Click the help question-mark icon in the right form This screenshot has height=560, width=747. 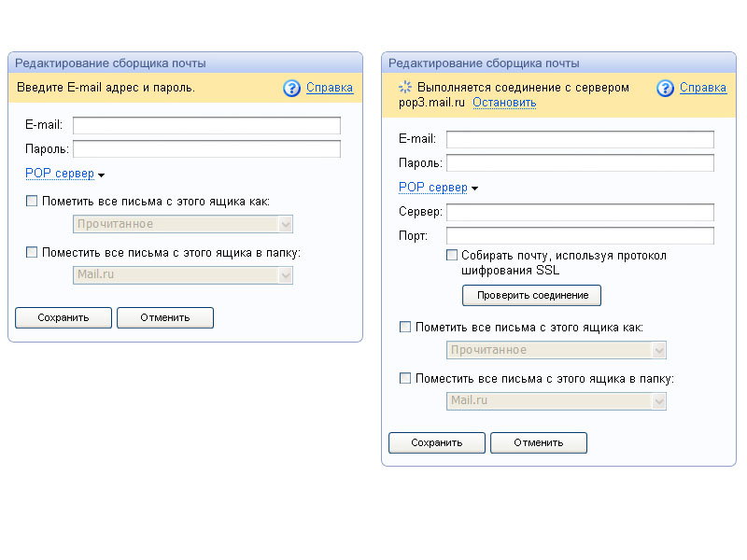point(665,88)
